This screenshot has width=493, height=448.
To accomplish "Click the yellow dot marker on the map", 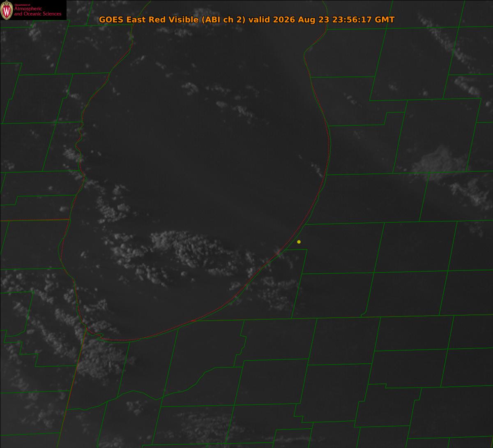I will pyautogui.click(x=299, y=242).
